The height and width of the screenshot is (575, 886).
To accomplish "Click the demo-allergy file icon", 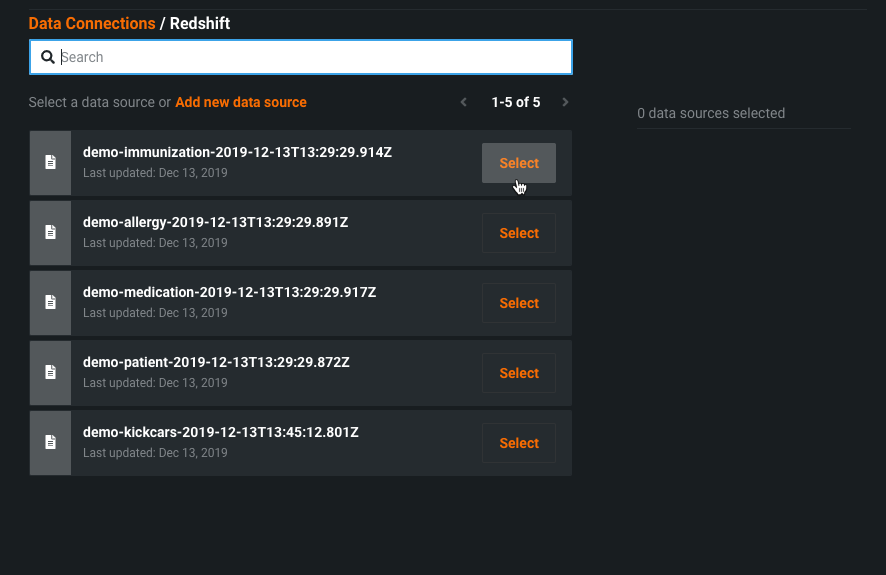I will pos(50,233).
